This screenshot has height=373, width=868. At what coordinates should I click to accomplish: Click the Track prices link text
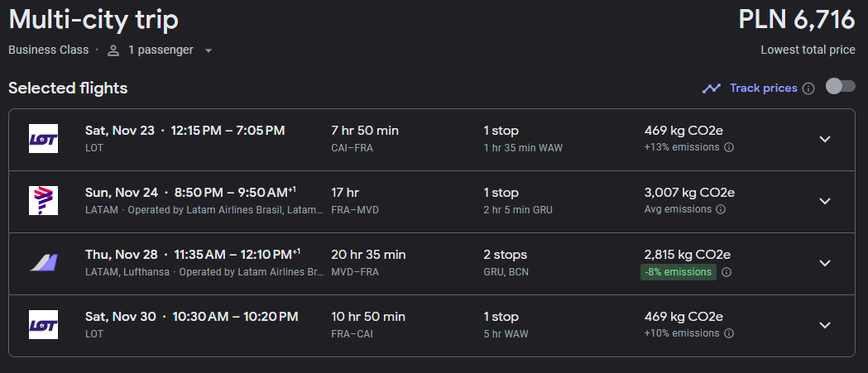point(764,88)
